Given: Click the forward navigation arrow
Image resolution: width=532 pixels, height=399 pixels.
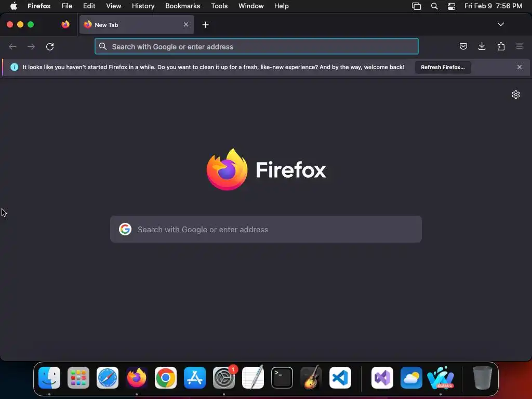Looking at the screenshot, I should 31,46.
